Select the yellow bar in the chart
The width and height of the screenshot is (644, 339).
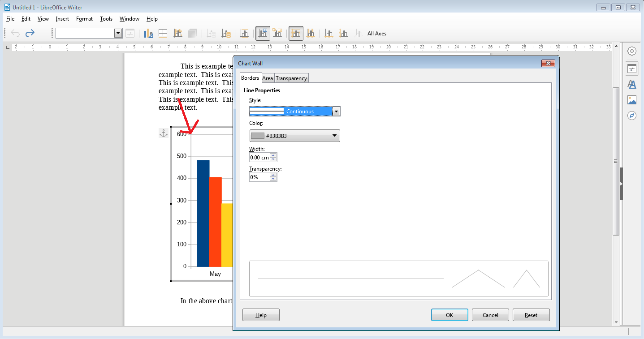tap(227, 235)
